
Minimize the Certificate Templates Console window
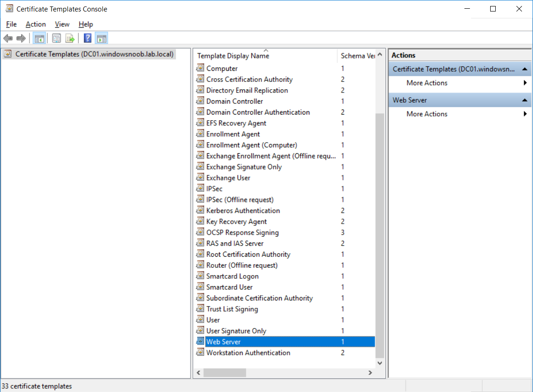tap(467, 9)
